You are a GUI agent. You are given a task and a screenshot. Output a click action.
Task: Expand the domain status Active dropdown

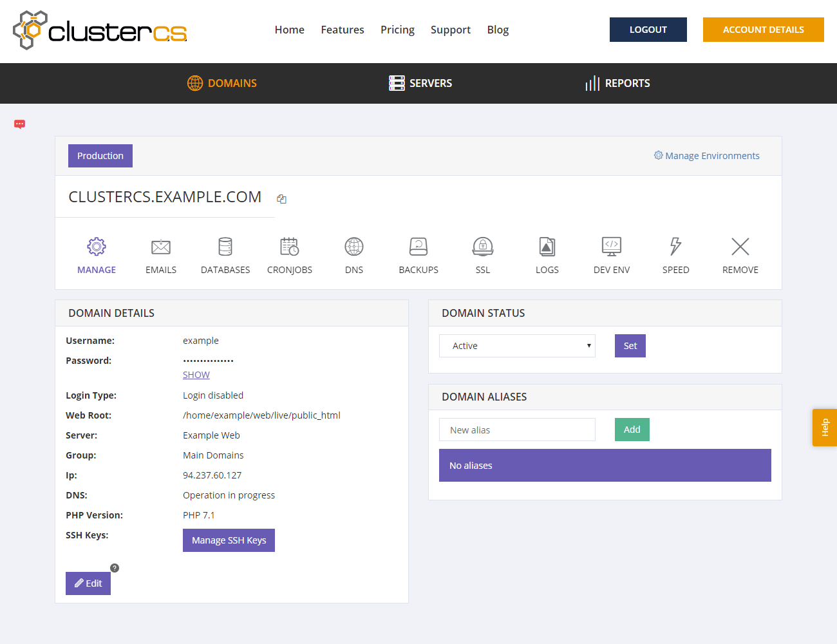click(x=517, y=346)
